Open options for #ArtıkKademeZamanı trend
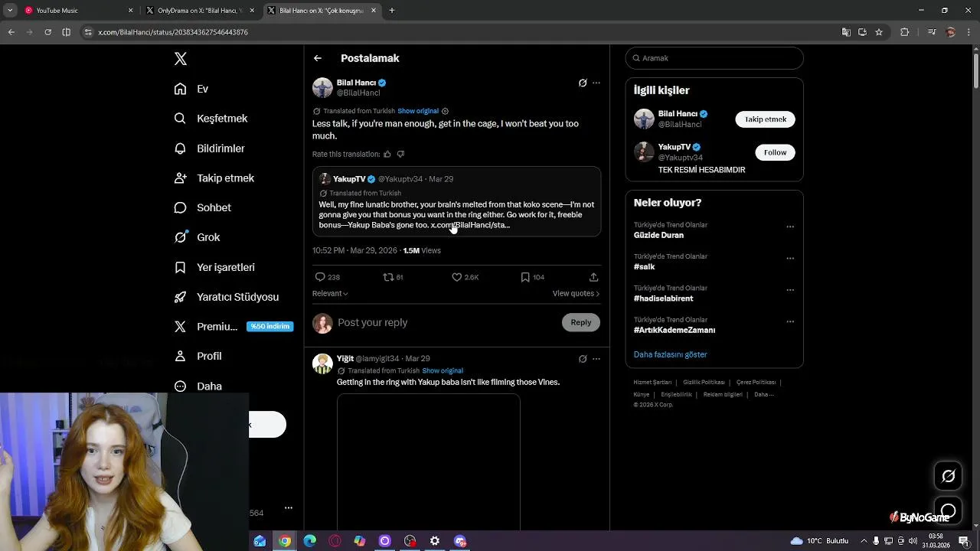This screenshot has width=980, height=551. [x=790, y=321]
